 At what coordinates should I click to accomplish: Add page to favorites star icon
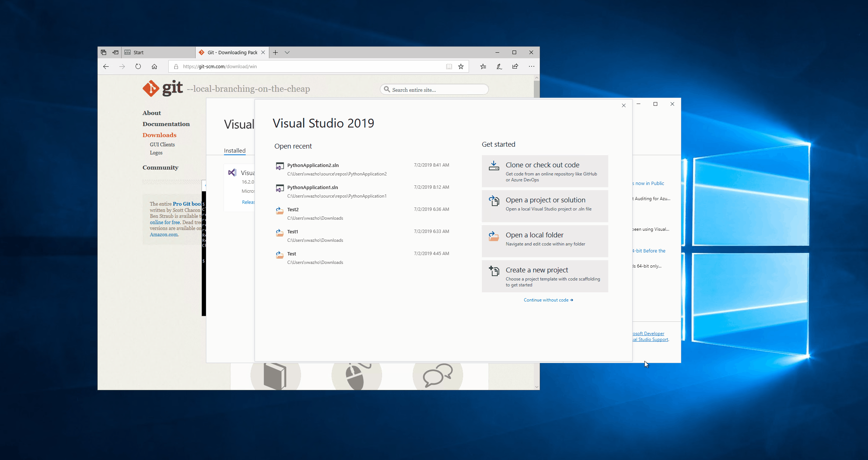(461, 66)
